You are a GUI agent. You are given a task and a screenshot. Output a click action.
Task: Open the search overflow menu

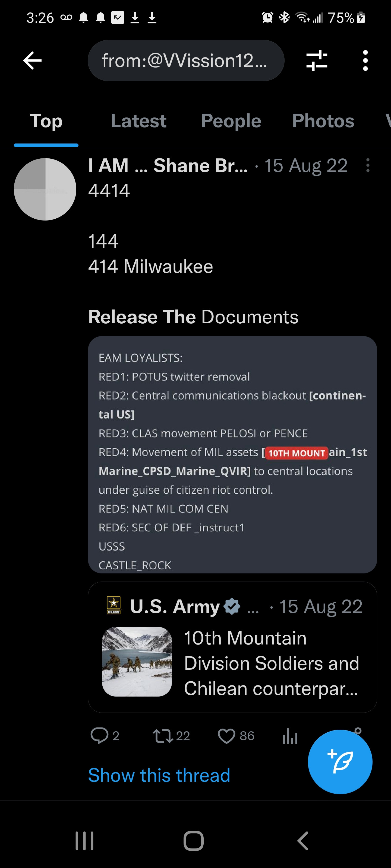pos(365,61)
